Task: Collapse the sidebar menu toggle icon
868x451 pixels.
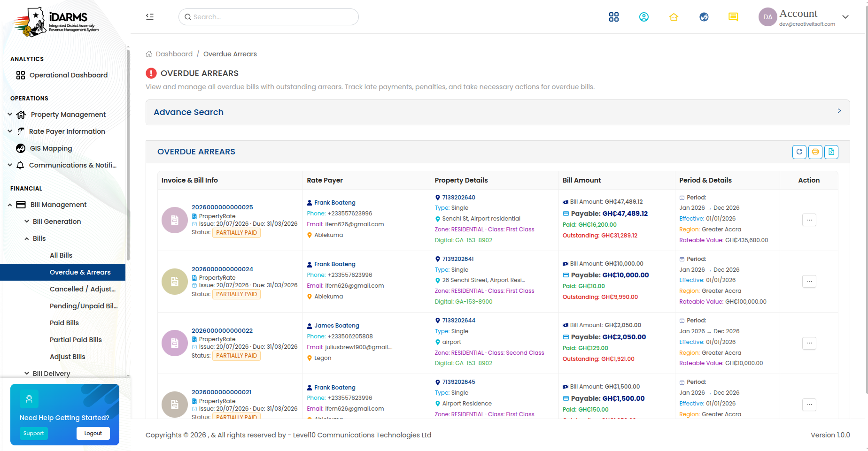Action: (150, 17)
